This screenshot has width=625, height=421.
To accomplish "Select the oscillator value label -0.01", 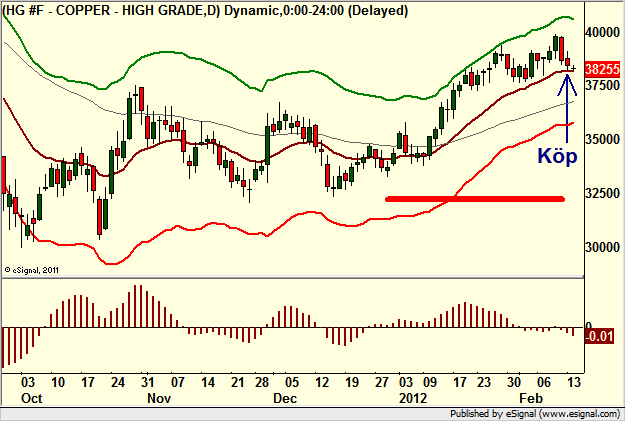I will click(x=599, y=336).
